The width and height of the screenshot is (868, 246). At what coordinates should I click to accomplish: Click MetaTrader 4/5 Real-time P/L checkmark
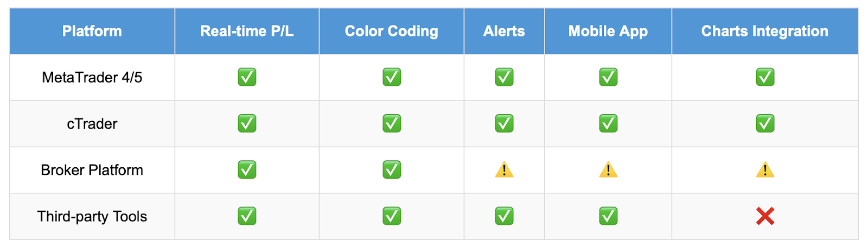(x=247, y=77)
